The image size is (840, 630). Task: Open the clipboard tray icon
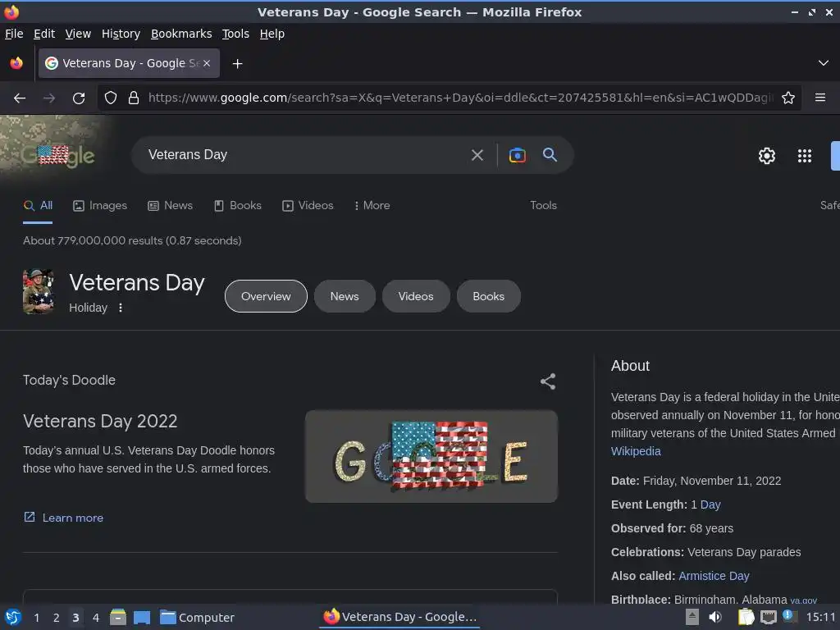point(746,617)
